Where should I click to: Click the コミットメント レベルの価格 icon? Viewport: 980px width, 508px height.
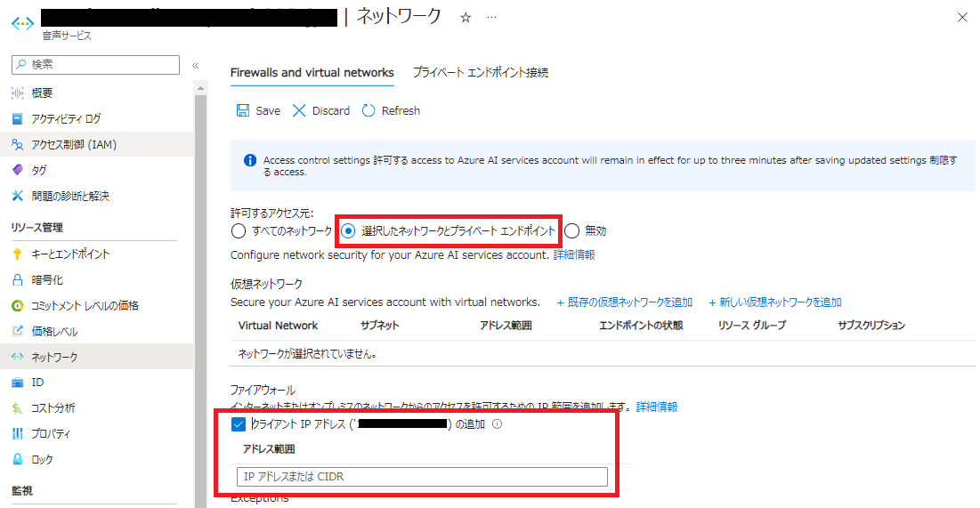(18, 305)
